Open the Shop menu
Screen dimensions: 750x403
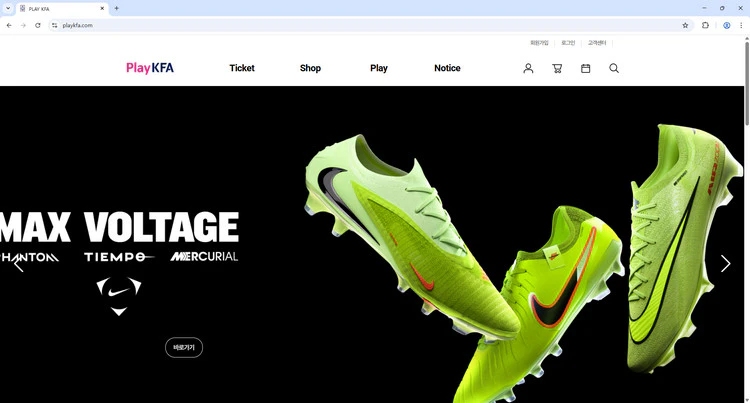tap(310, 68)
